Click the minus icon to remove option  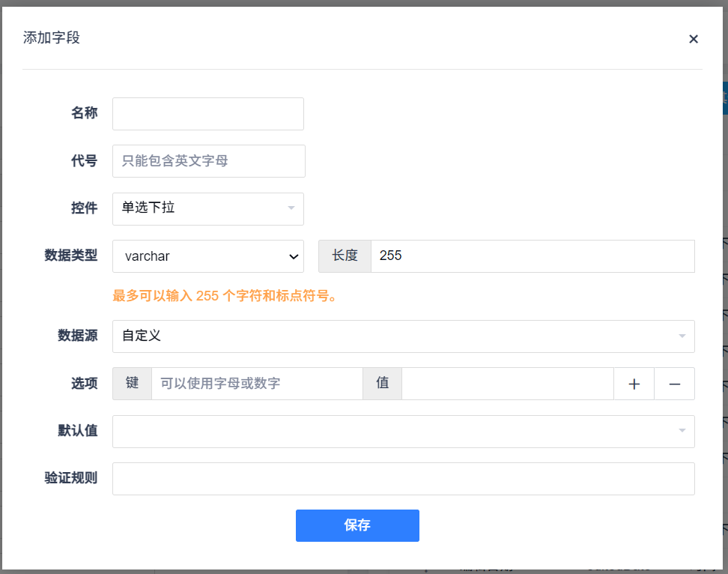pyautogui.click(x=675, y=384)
